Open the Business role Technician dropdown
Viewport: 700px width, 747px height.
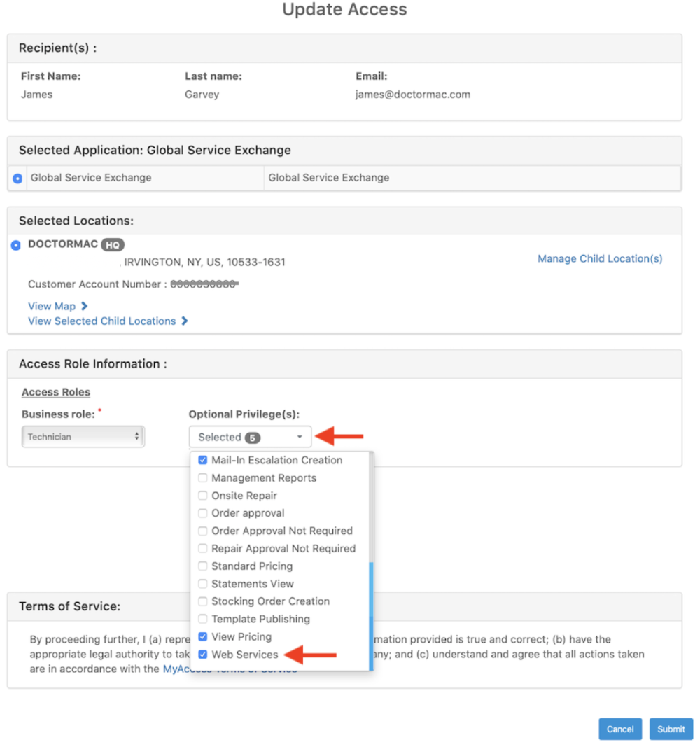(x=83, y=437)
